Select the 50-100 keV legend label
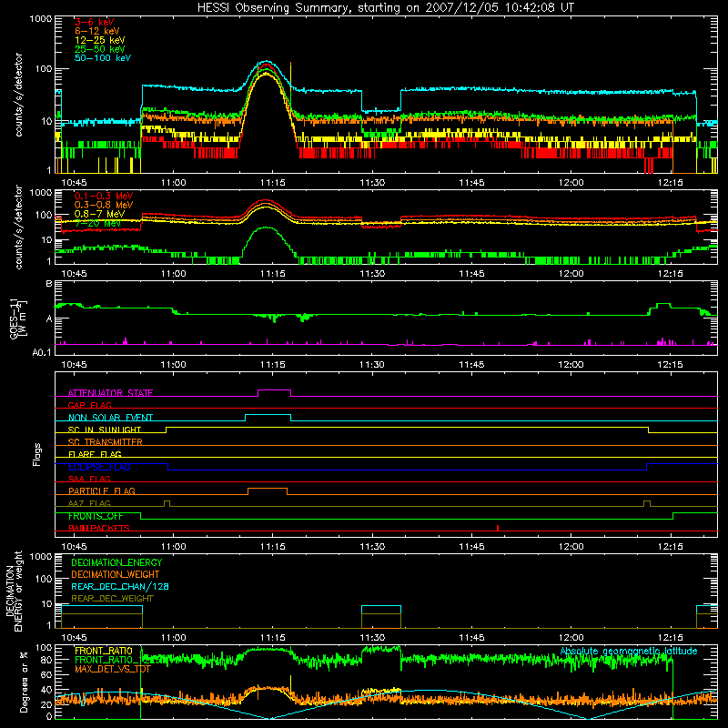 click(x=103, y=58)
